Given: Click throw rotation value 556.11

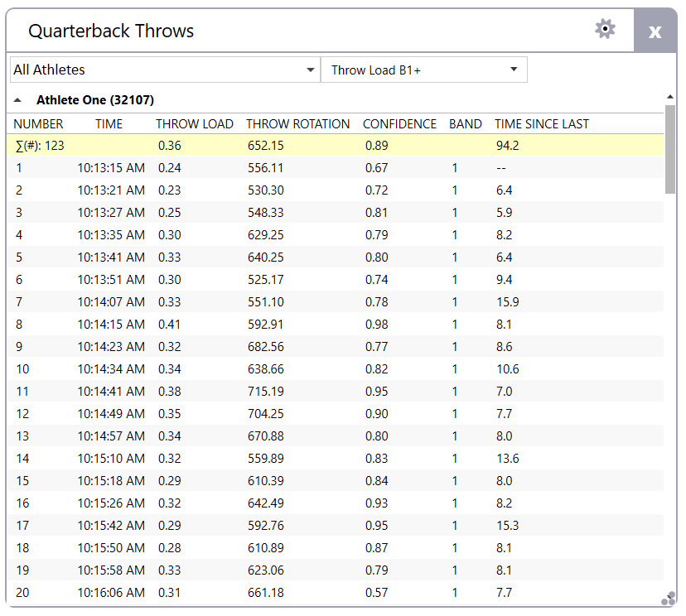Looking at the screenshot, I should click(266, 168).
